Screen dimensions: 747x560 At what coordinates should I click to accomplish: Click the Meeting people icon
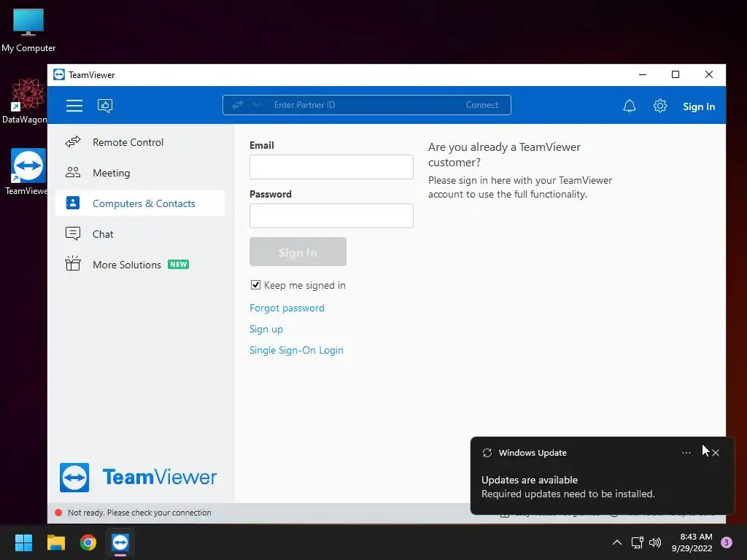click(x=73, y=172)
